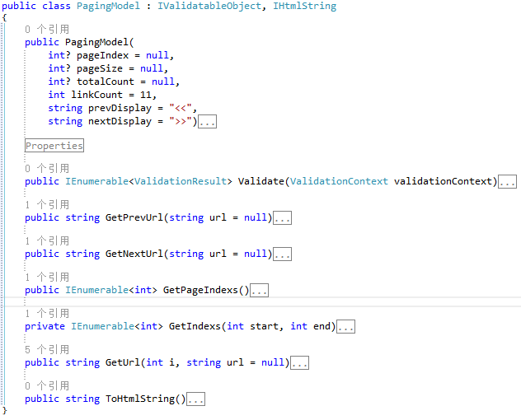Click the GetNextUrl method name
The image size is (521, 420).
134,254
